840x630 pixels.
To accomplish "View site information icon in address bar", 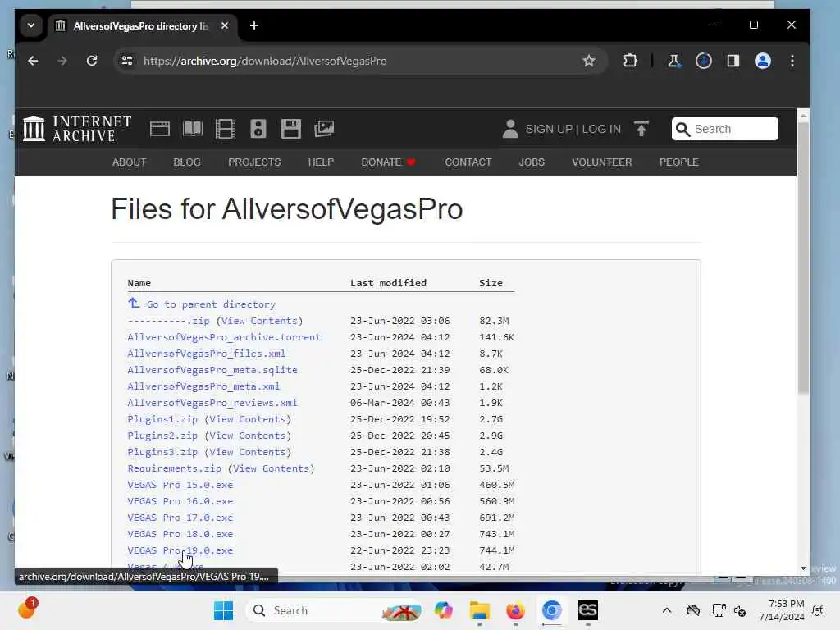I will (127, 61).
